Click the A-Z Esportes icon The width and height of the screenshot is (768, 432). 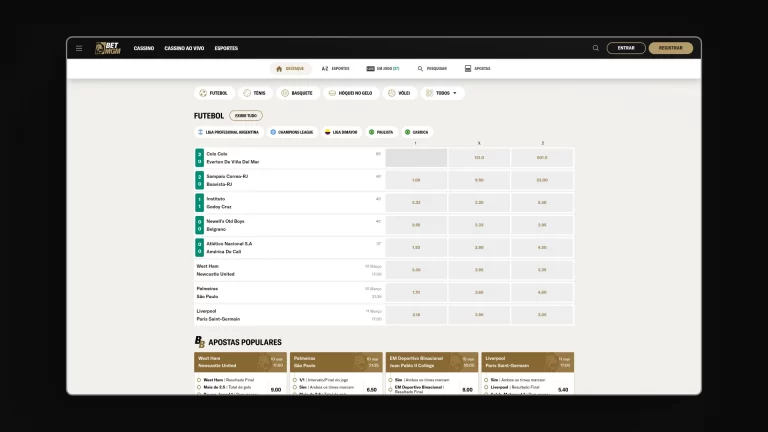(x=325, y=69)
